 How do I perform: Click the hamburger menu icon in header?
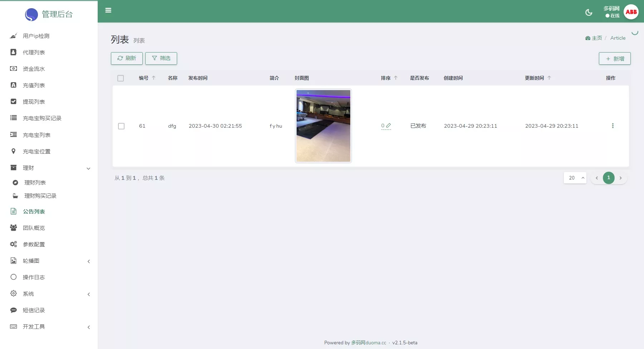(x=108, y=10)
